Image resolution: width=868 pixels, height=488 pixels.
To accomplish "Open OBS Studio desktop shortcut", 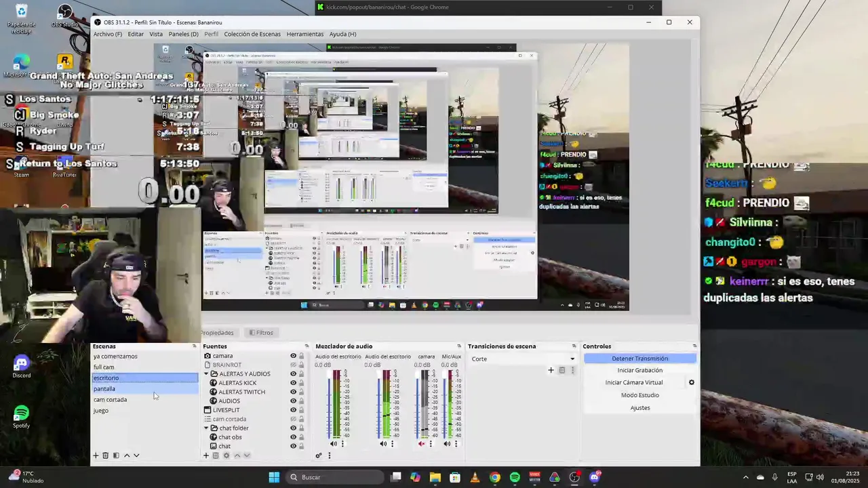I will click(64, 16).
